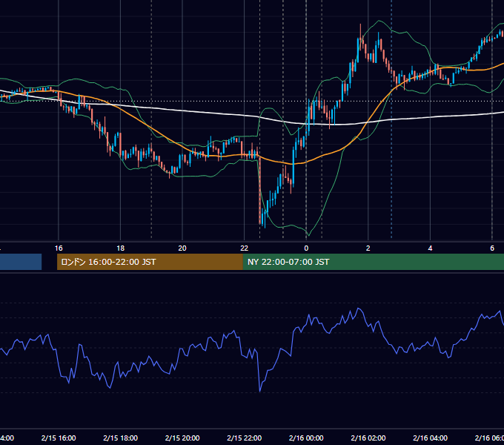Viewport: 504px width, 445px height.
Task: Click the 2/16 02:00 date label
Action: (x=368, y=438)
